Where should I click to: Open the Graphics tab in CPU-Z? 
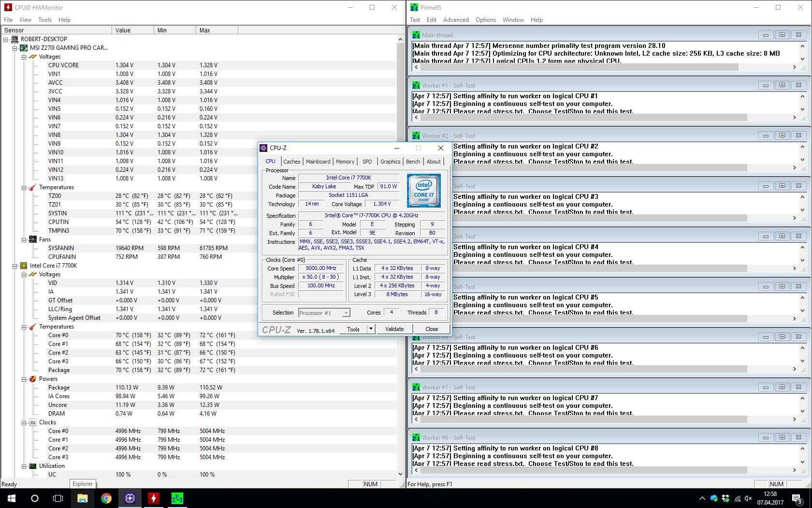tap(391, 162)
